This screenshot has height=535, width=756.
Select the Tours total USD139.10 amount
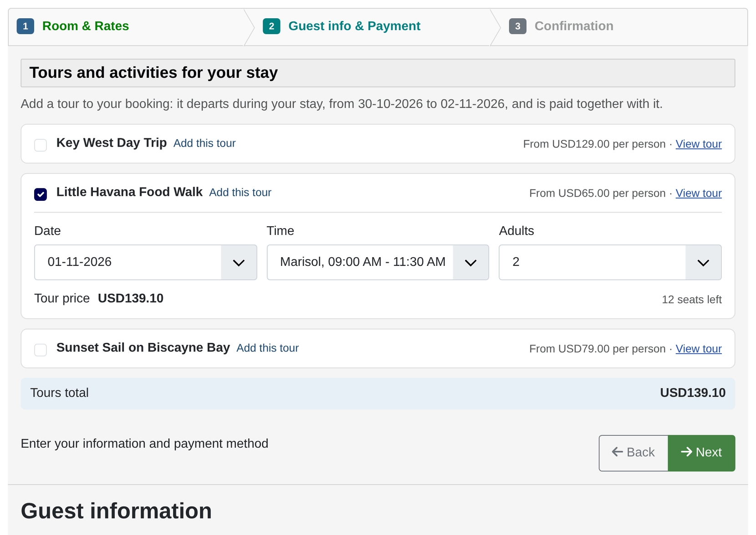693,393
